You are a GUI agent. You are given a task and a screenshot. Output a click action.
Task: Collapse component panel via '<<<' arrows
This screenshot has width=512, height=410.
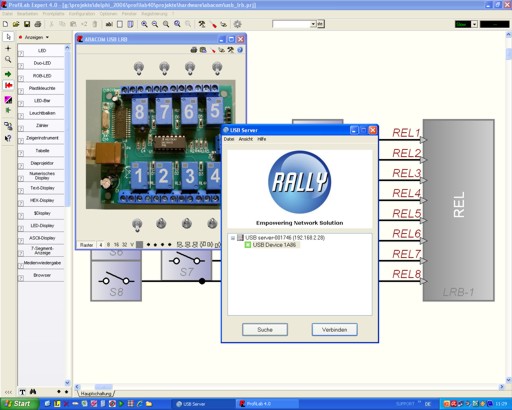8,392
